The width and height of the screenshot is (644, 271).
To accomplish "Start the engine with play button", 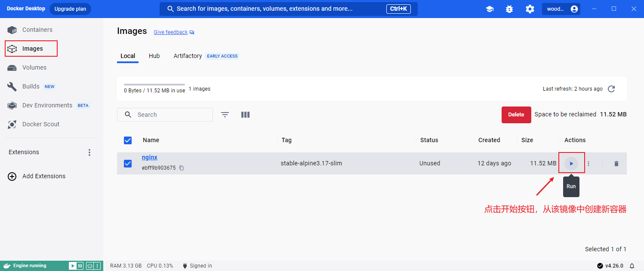I will click(x=73, y=266).
